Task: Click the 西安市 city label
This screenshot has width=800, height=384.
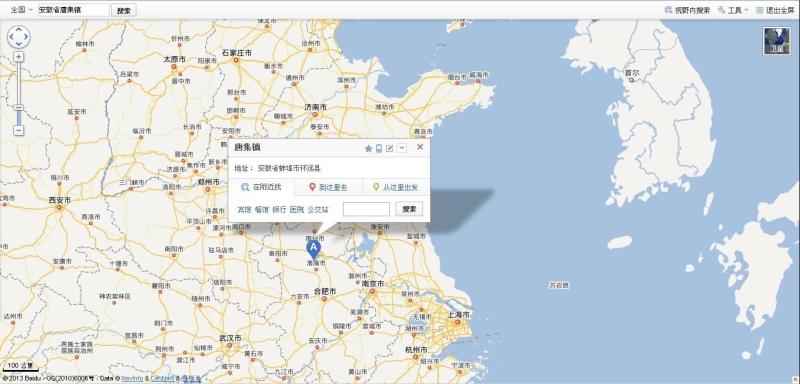Action: coord(59,200)
